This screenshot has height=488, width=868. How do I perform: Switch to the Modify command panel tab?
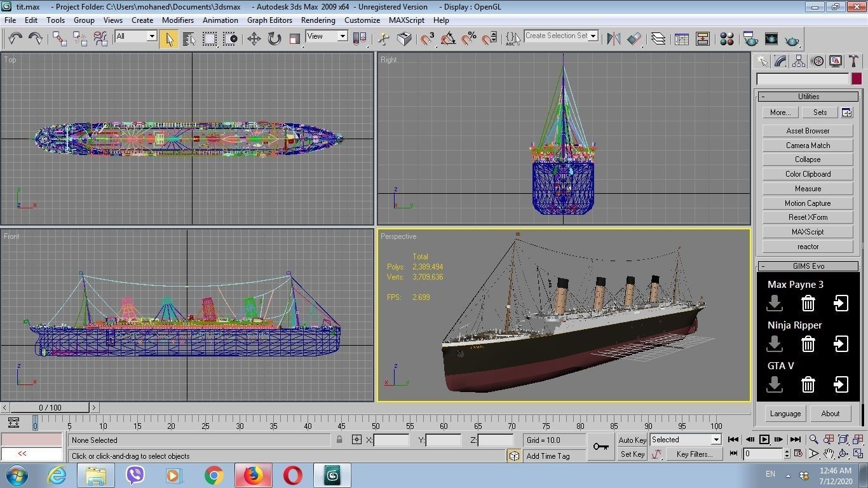pyautogui.click(x=781, y=61)
